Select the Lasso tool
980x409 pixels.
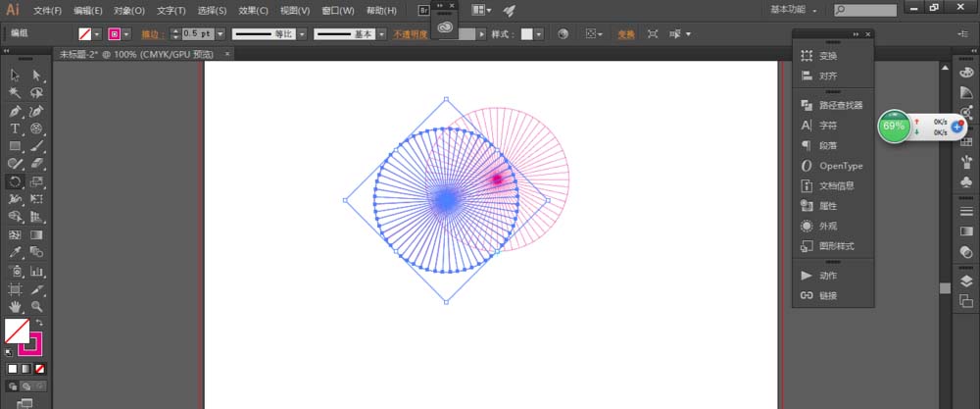(37, 93)
